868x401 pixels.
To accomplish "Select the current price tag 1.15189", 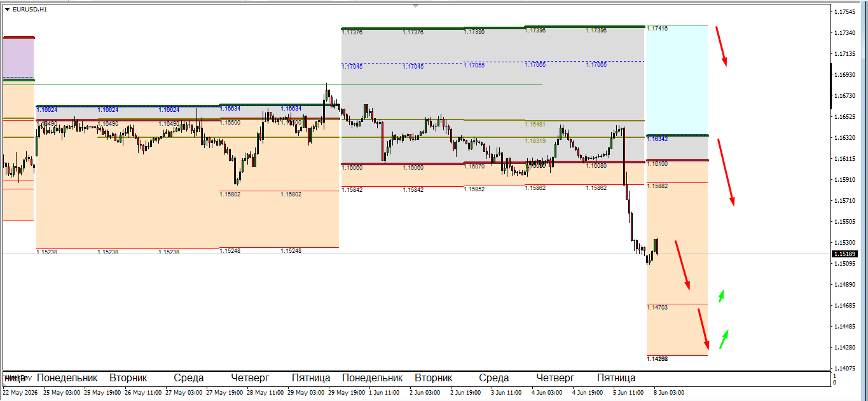I will click(844, 254).
